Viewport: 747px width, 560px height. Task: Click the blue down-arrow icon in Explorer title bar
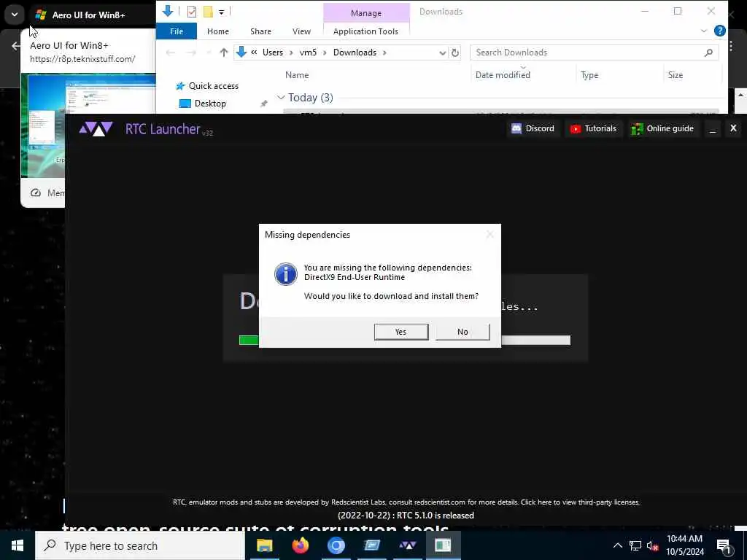pyautogui.click(x=168, y=11)
